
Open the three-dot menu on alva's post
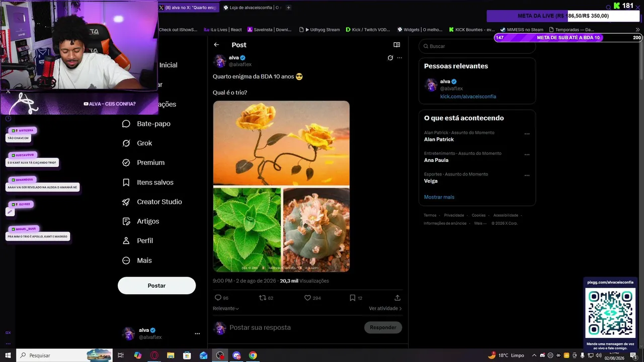[x=399, y=58]
